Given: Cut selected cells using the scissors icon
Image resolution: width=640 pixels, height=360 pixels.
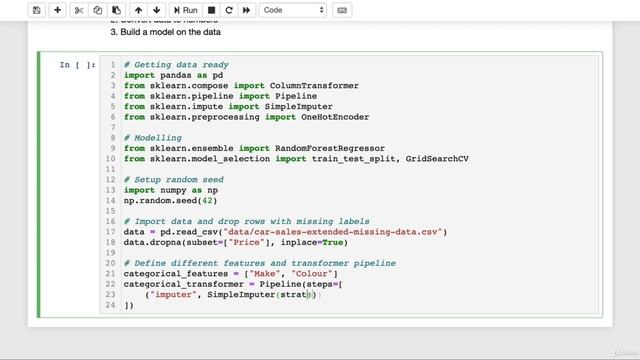Looking at the screenshot, I should pyautogui.click(x=79, y=10).
